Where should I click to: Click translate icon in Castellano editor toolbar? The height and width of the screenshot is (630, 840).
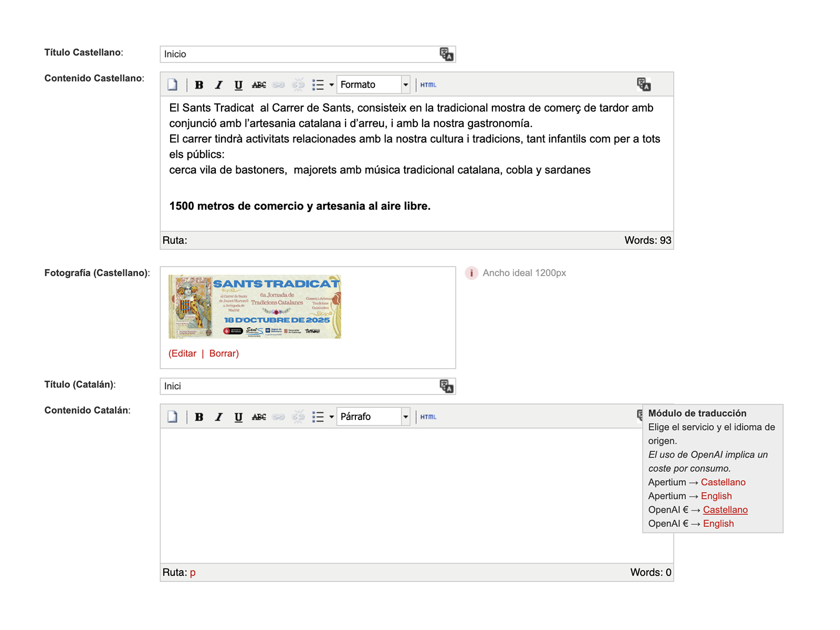(x=644, y=85)
